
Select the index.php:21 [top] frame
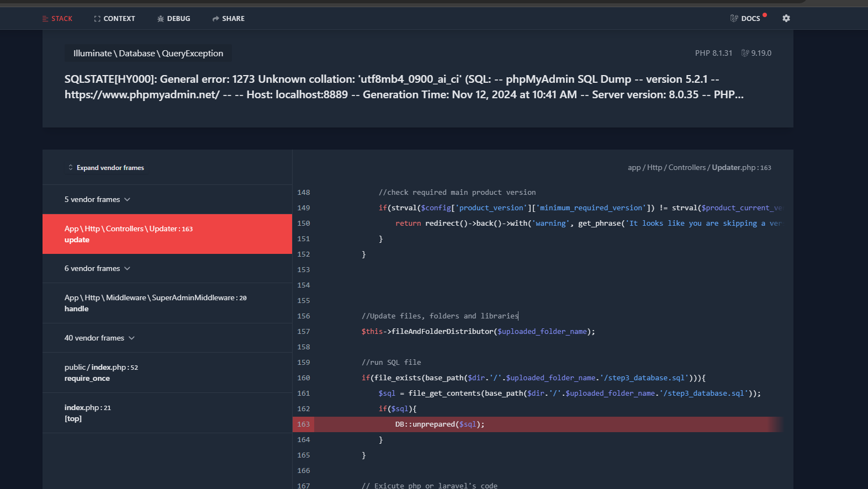coord(167,413)
